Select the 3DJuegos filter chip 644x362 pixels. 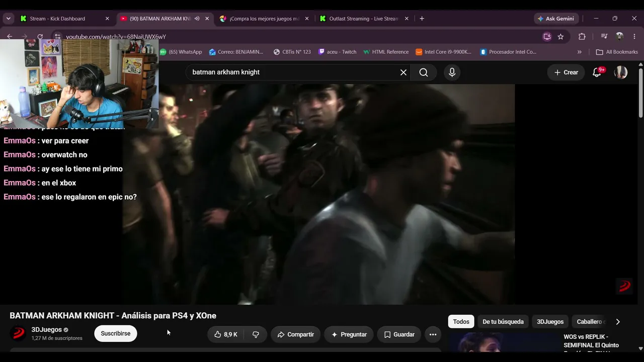[x=550, y=322]
